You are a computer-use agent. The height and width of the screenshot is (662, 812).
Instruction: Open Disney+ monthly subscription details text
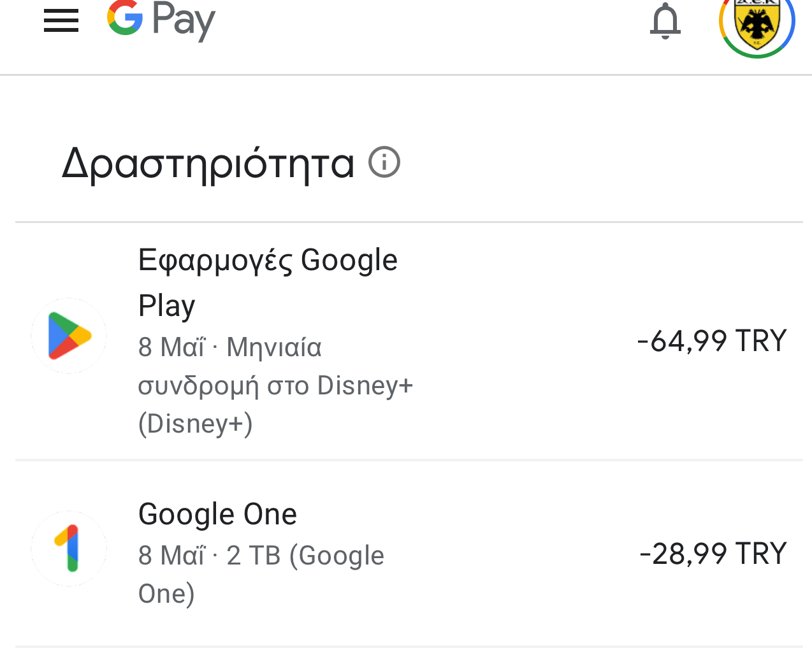pyautogui.click(x=275, y=385)
